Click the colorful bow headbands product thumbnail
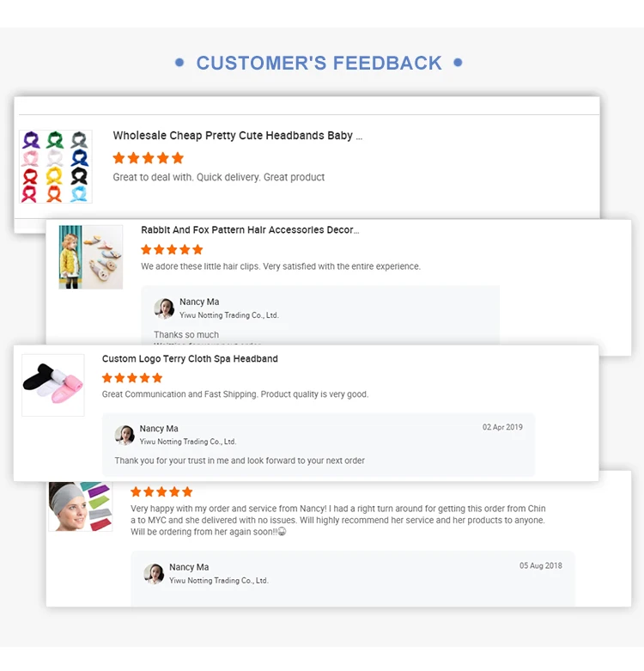 [55, 167]
